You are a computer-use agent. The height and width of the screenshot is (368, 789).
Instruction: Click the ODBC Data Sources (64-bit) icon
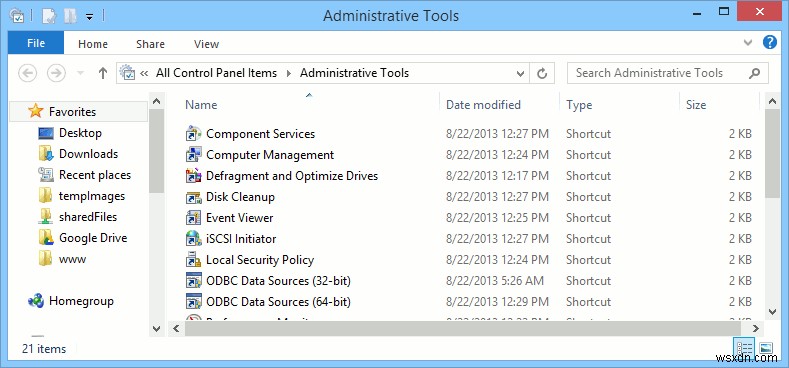pyautogui.click(x=194, y=302)
